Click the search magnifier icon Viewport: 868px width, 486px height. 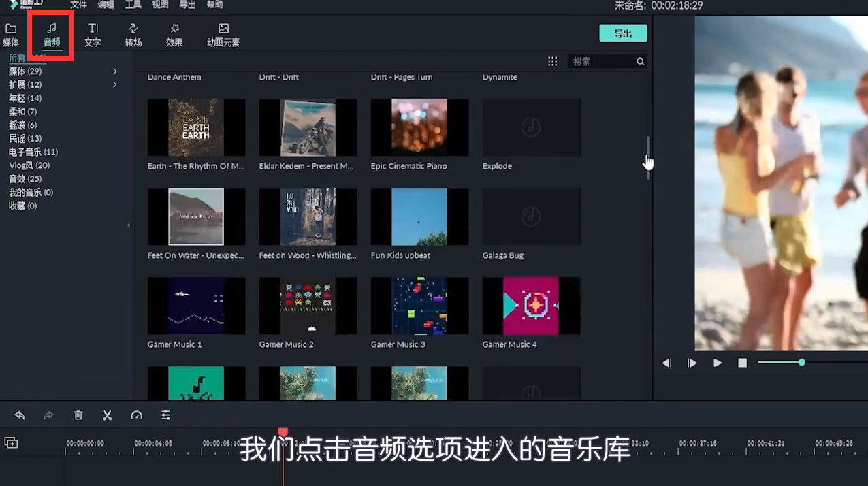click(x=639, y=61)
